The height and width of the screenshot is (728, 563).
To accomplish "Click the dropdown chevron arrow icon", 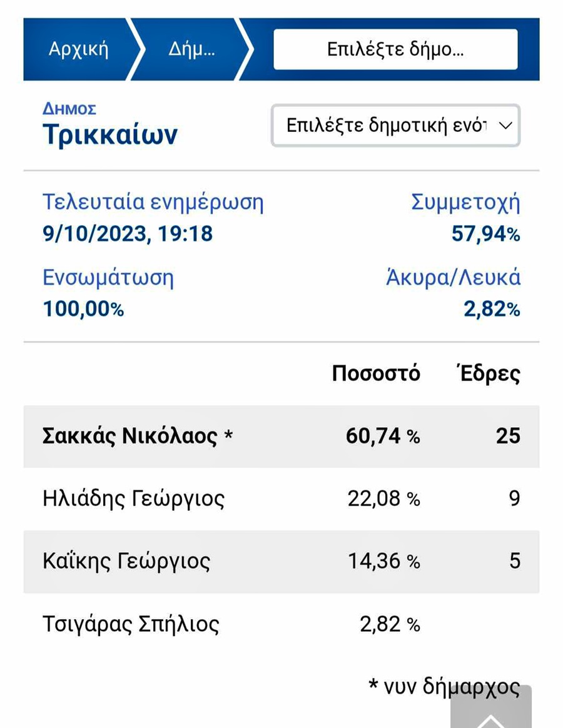I will (x=505, y=125).
